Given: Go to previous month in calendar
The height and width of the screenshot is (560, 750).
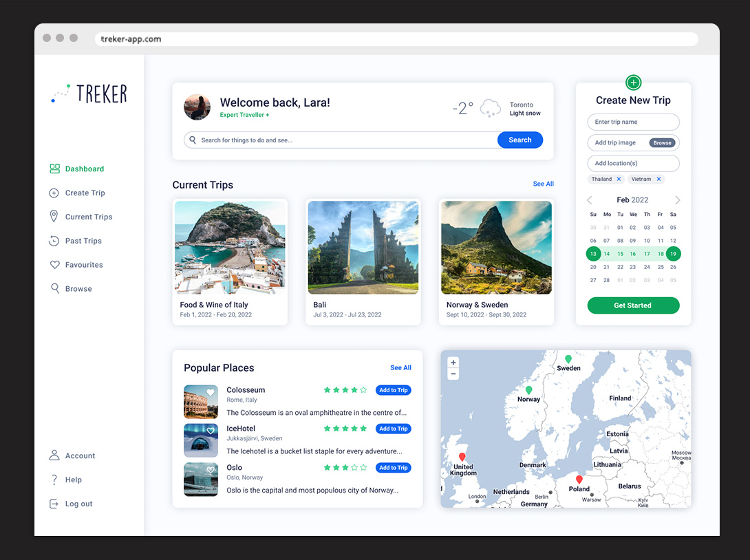Looking at the screenshot, I should (x=590, y=200).
